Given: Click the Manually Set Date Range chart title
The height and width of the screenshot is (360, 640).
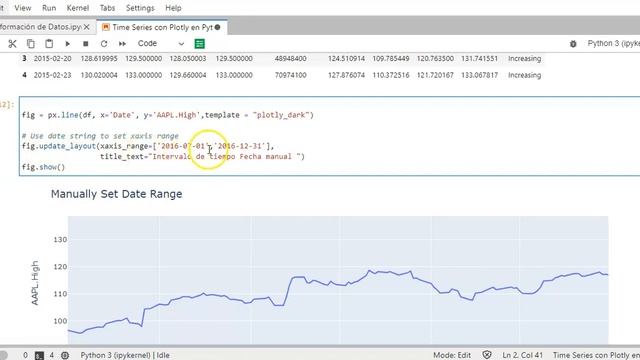Looking at the screenshot, I should (x=116, y=194).
